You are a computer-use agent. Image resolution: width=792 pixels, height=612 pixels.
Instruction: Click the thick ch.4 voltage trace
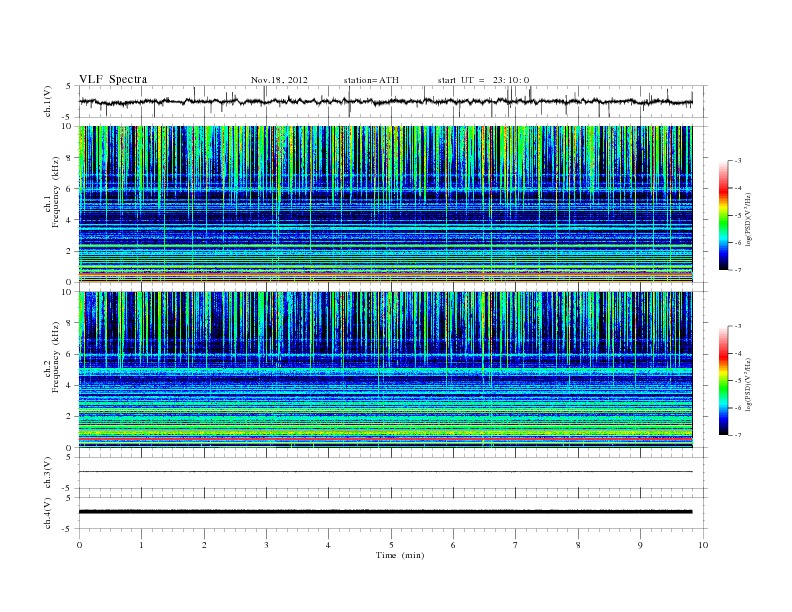pyautogui.click(x=385, y=512)
